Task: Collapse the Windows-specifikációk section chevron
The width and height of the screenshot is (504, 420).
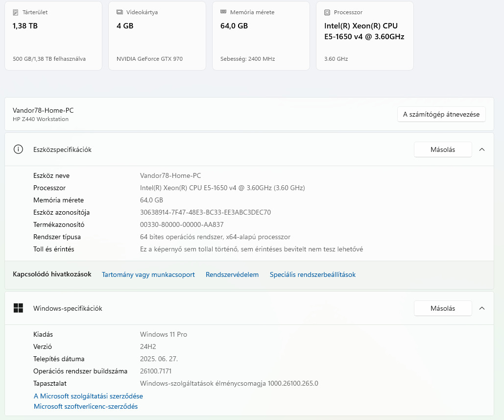Action: (482, 308)
